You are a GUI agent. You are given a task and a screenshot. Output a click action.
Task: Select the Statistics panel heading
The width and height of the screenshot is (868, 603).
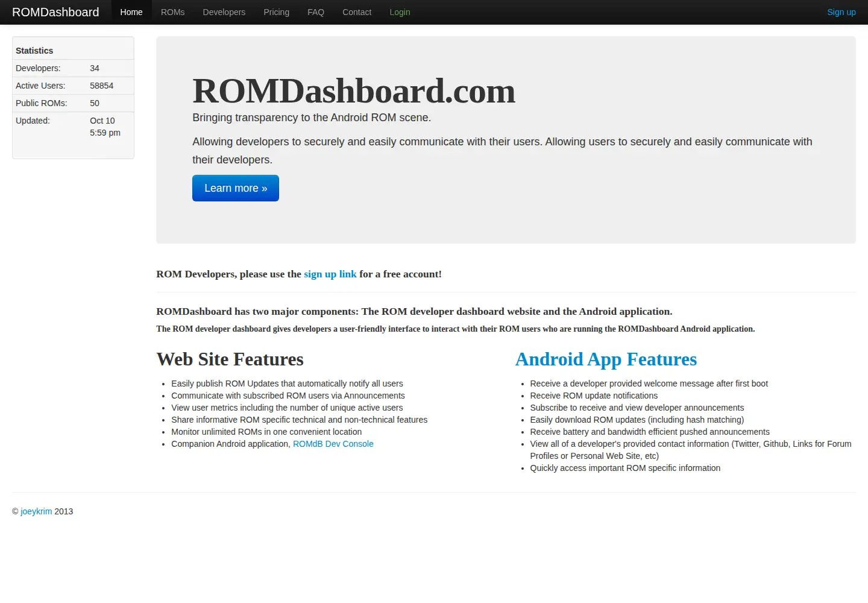click(34, 51)
